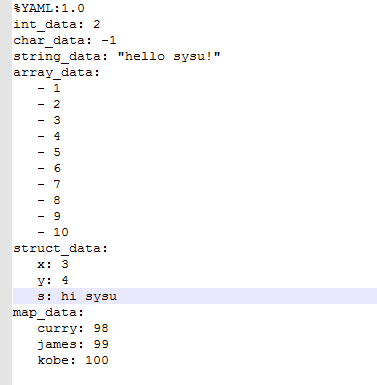This screenshot has width=377, height=385.
Task: Click array item '- 6'
Action: pyautogui.click(x=49, y=168)
